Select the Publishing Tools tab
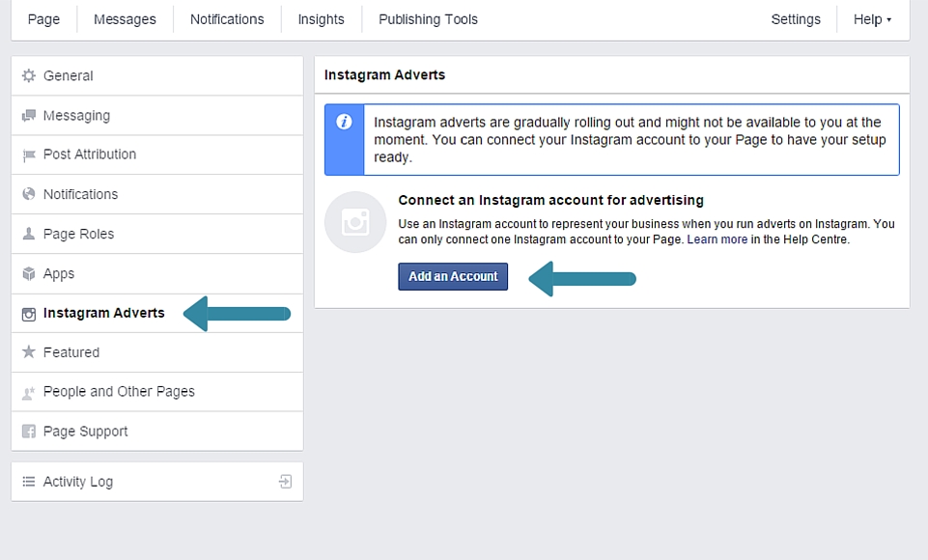Screen dimensions: 928x560 (428, 19)
